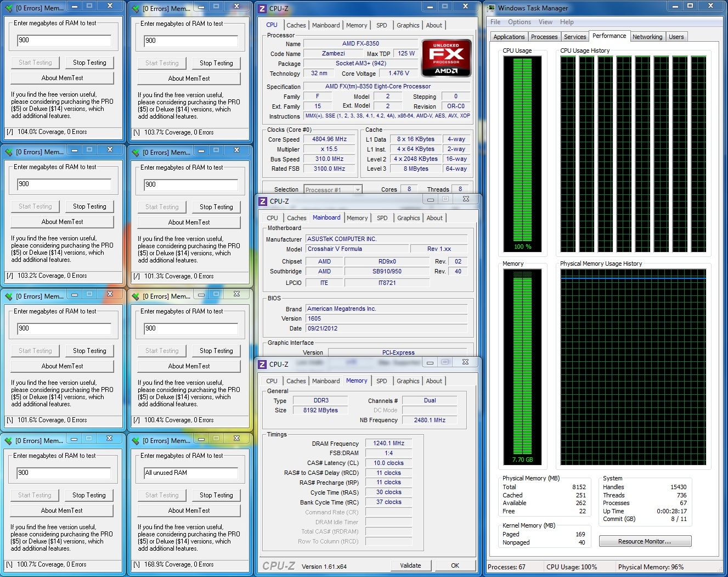728x577 pixels.
Task: Stop testing in the 103.2% coverage MemTest window
Action: 89,206
